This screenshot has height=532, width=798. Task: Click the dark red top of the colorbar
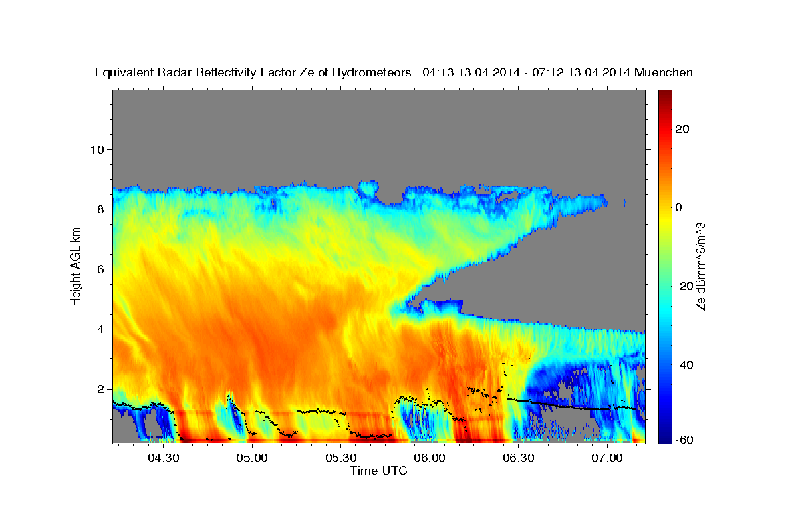(664, 96)
